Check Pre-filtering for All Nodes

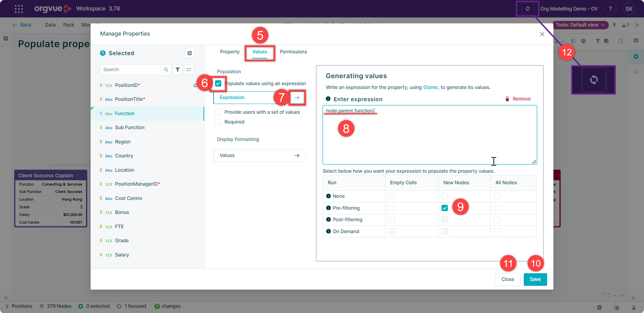[497, 208]
